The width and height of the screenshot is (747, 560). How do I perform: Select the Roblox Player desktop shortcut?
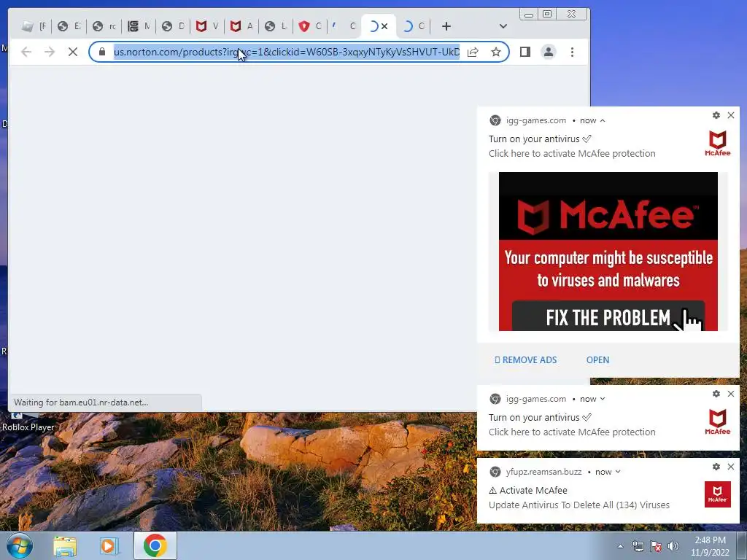[x=28, y=423]
